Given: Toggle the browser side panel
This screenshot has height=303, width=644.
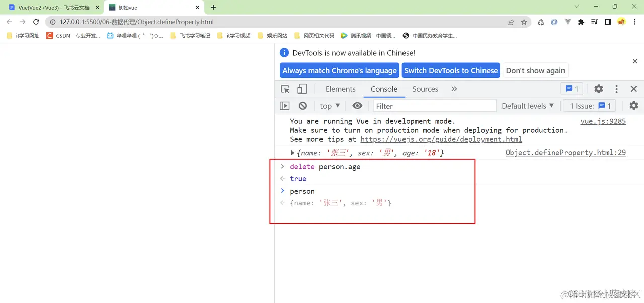Looking at the screenshot, I should tap(608, 22).
